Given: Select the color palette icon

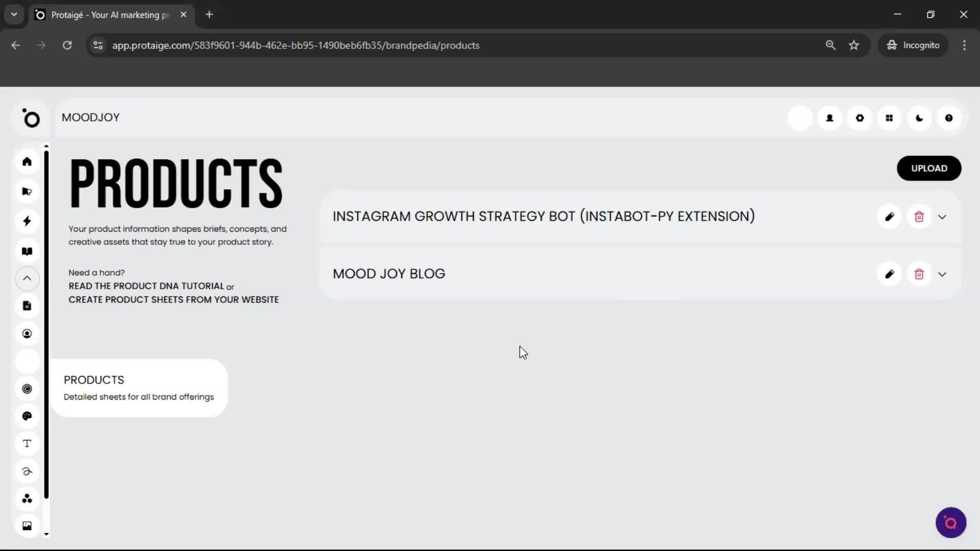Looking at the screenshot, I should pos(27,416).
